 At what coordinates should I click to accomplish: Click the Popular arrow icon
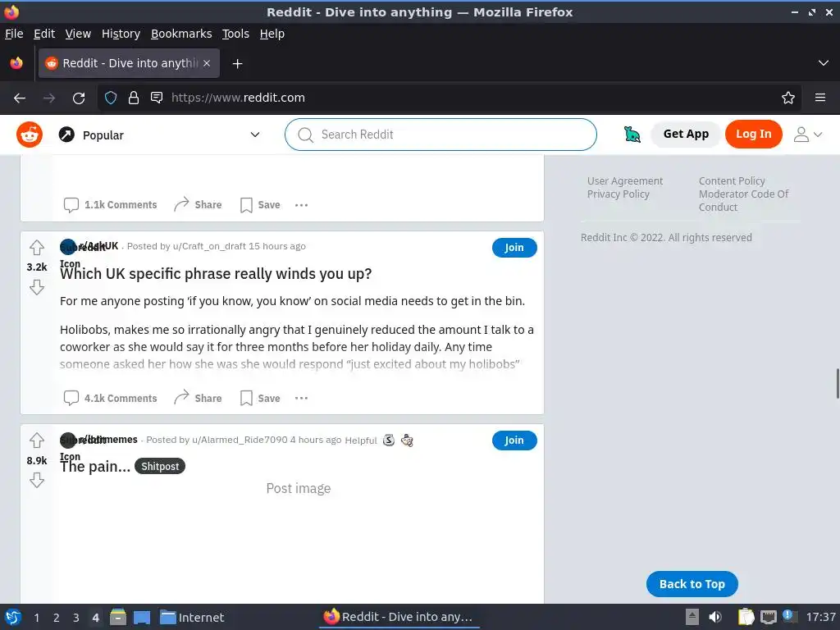click(66, 135)
